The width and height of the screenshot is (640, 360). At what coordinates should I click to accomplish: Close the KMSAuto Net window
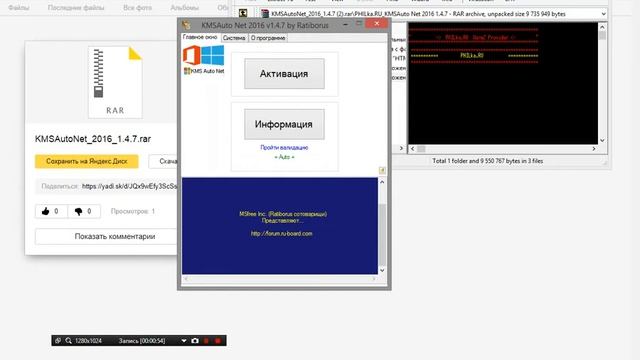click(x=377, y=24)
